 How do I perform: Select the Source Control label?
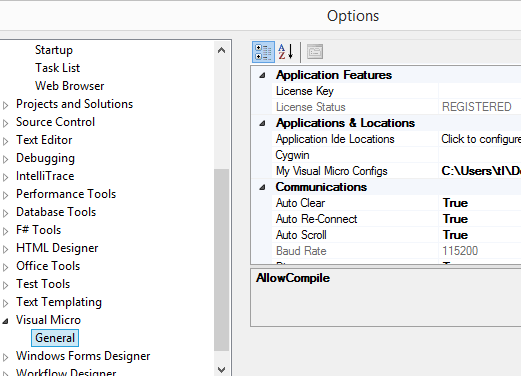(55, 122)
